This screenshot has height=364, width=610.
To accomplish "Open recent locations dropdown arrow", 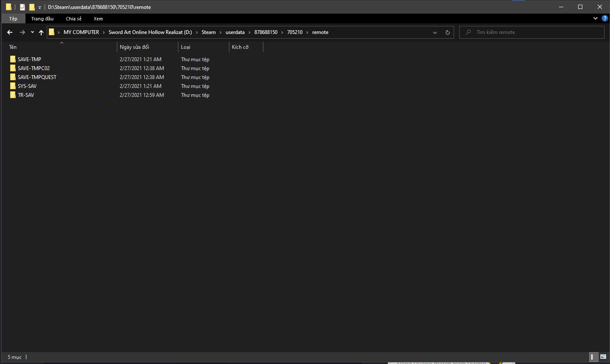I will tap(32, 32).
